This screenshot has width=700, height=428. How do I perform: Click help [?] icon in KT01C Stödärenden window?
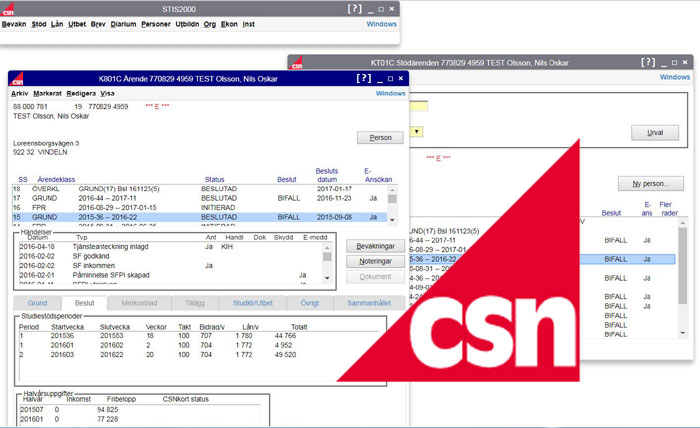click(x=648, y=62)
